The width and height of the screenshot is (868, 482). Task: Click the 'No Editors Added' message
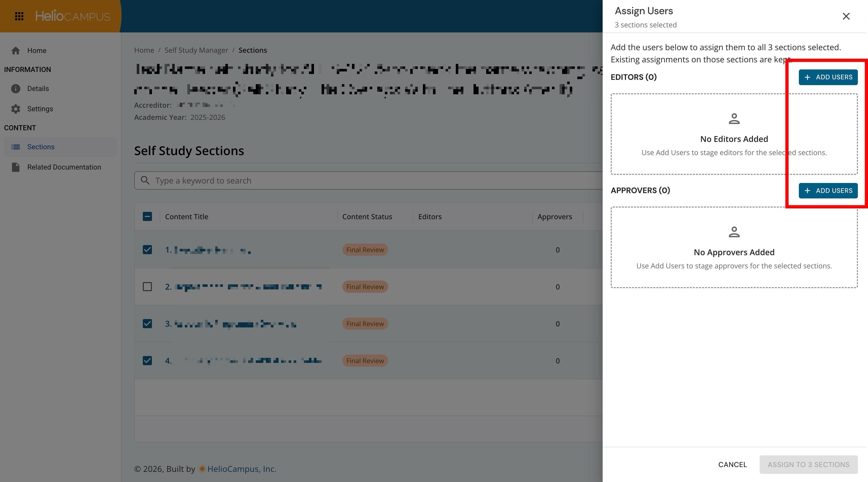tap(734, 139)
